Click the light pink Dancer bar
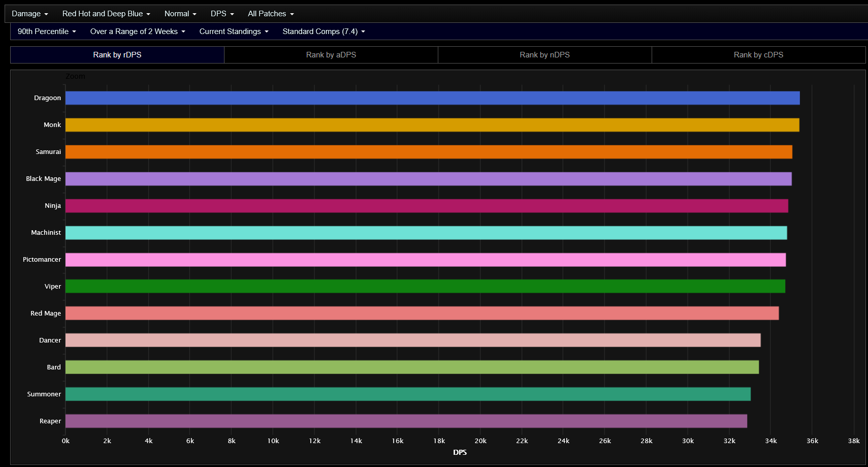 pyautogui.click(x=413, y=340)
